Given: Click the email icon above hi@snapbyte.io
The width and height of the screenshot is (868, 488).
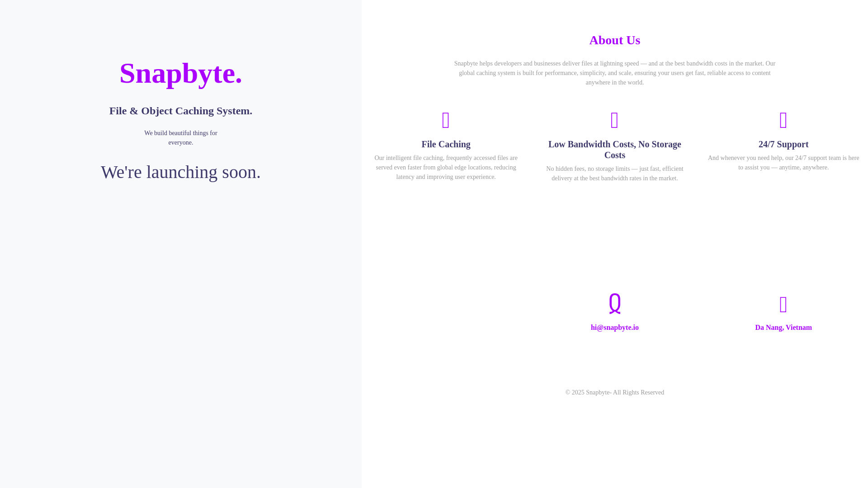Looking at the screenshot, I should pyautogui.click(x=615, y=303).
